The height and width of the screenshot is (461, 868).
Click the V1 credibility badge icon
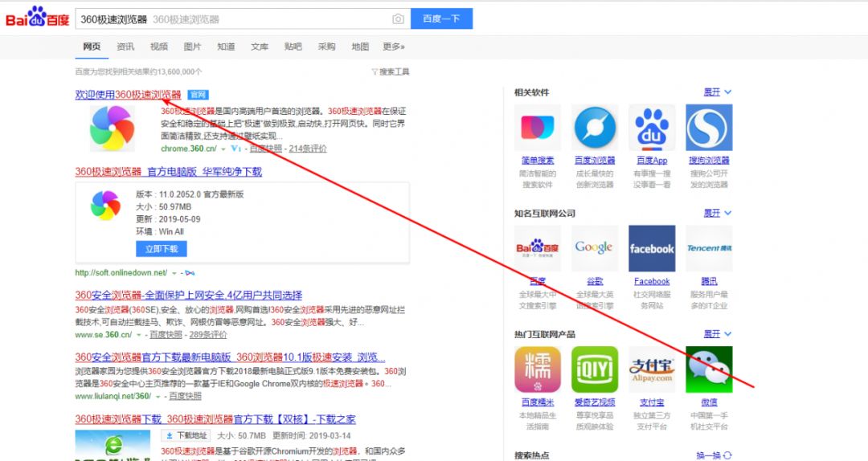(x=235, y=149)
